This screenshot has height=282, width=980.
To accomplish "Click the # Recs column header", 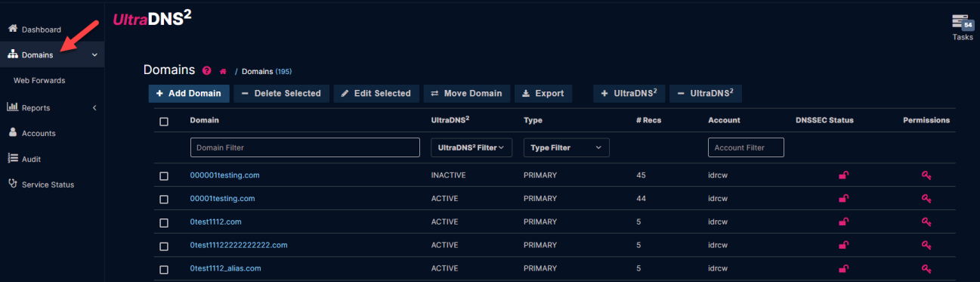I will coord(649,120).
